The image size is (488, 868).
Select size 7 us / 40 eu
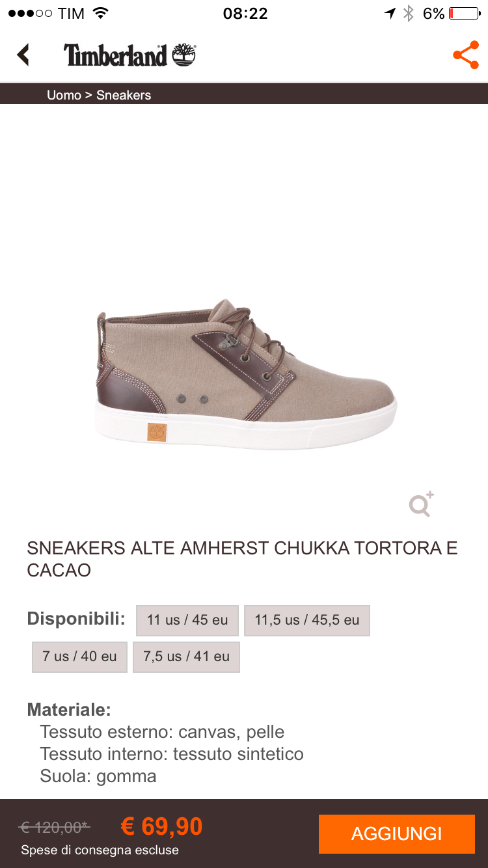pos(79,657)
